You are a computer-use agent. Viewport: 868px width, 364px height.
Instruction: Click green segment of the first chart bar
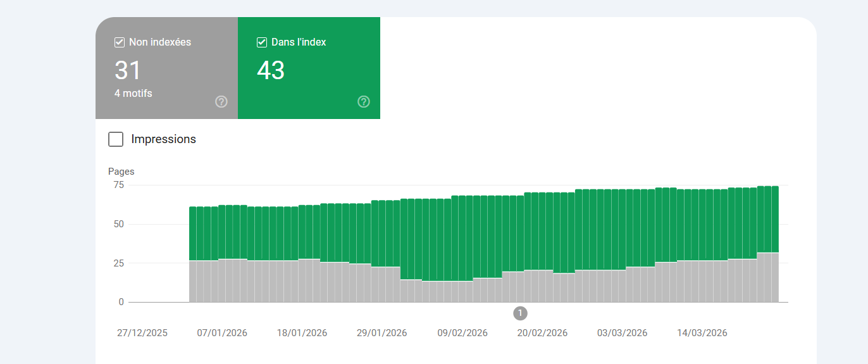193,233
